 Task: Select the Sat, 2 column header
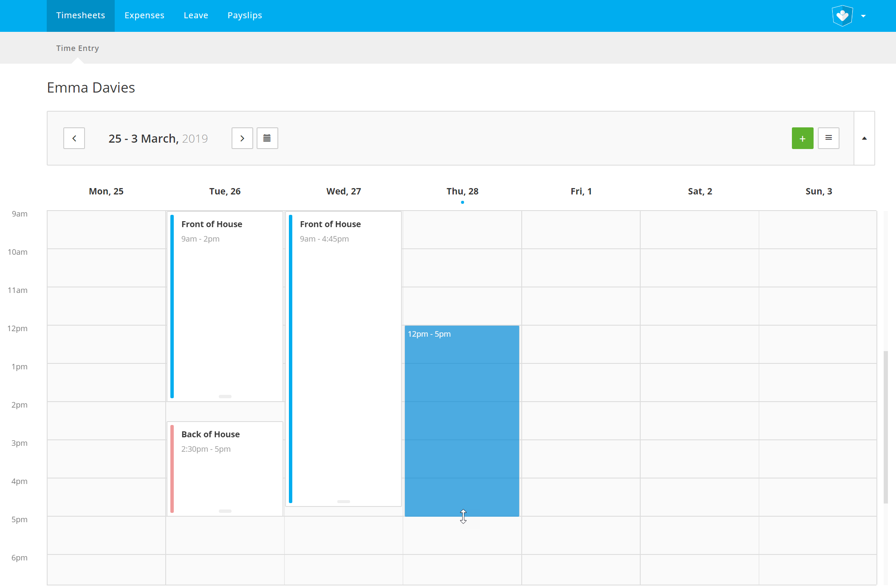coord(700,191)
